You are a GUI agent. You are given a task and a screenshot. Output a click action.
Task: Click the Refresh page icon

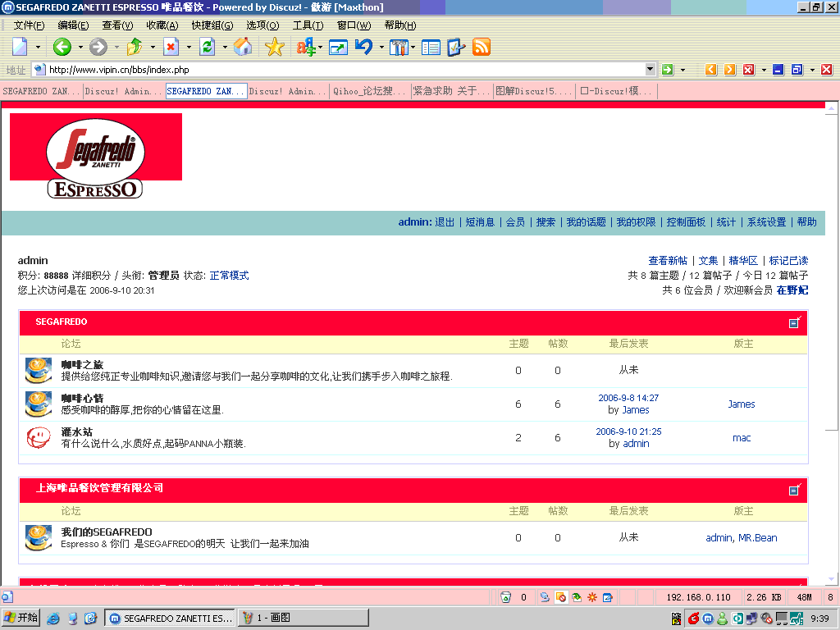pos(207,47)
